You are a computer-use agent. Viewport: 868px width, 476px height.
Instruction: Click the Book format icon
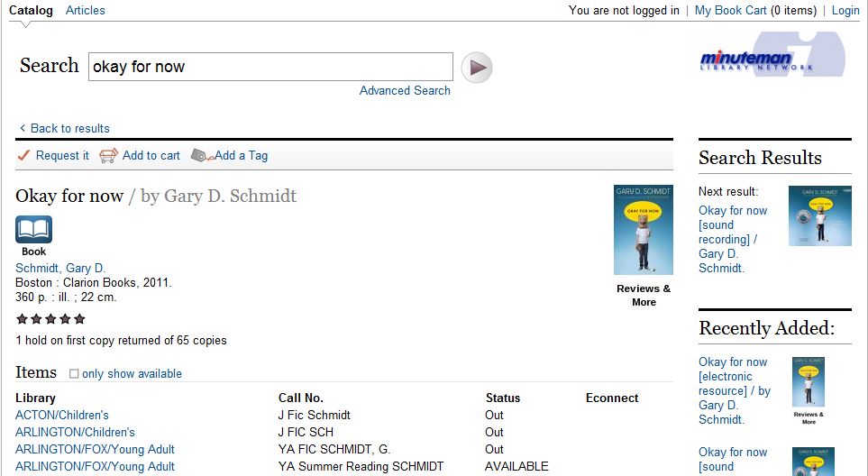[33, 229]
